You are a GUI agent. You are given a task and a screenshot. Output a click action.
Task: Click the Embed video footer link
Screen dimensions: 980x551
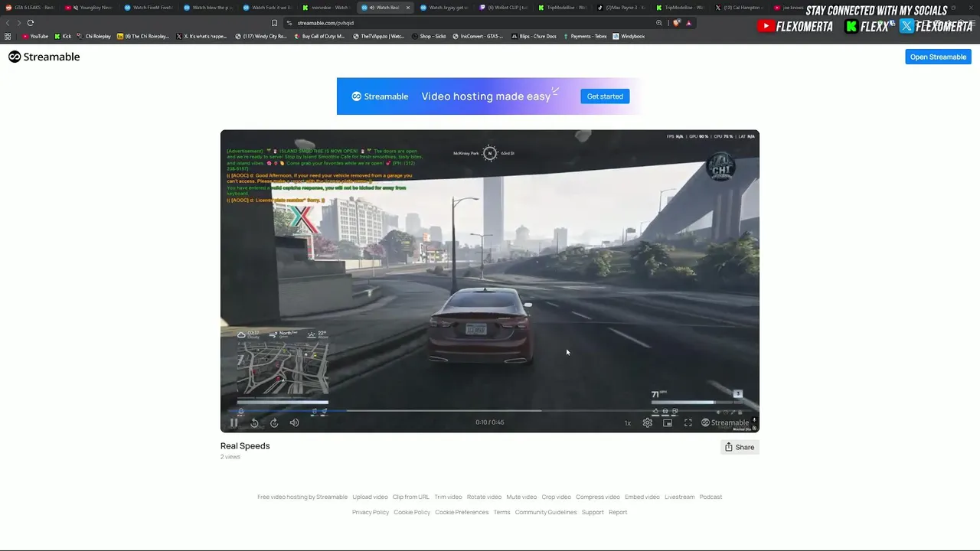[642, 497]
